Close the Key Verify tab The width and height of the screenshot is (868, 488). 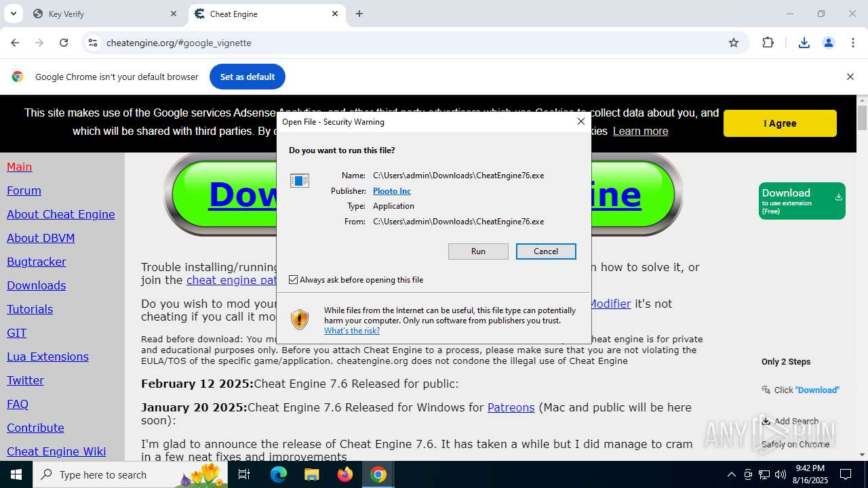(x=174, y=14)
